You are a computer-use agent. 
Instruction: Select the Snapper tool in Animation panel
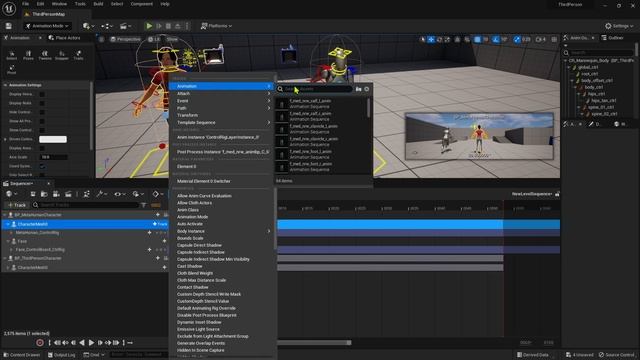pos(62,56)
